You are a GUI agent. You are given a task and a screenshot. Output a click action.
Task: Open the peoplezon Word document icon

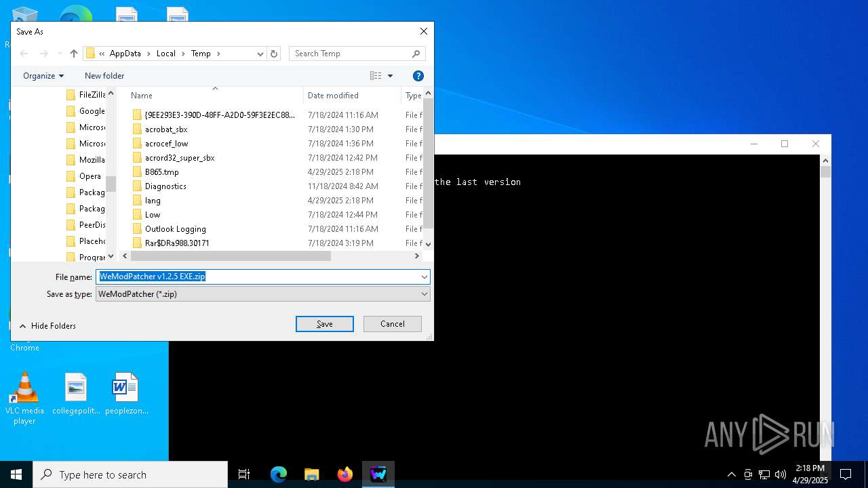[x=126, y=394]
